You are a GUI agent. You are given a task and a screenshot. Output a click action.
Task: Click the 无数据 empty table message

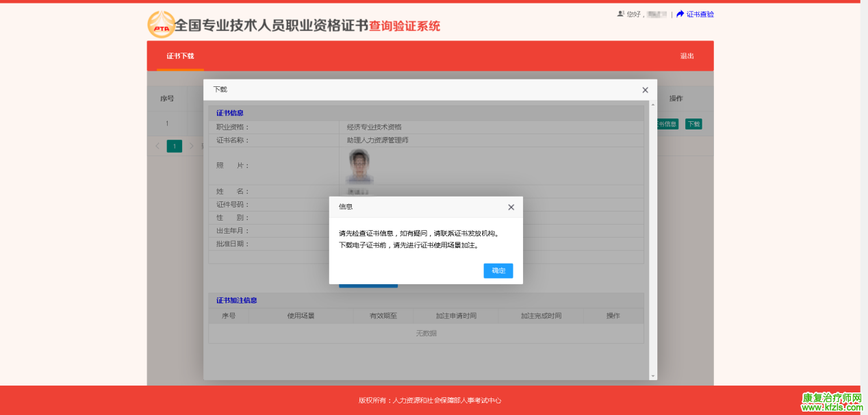click(426, 334)
